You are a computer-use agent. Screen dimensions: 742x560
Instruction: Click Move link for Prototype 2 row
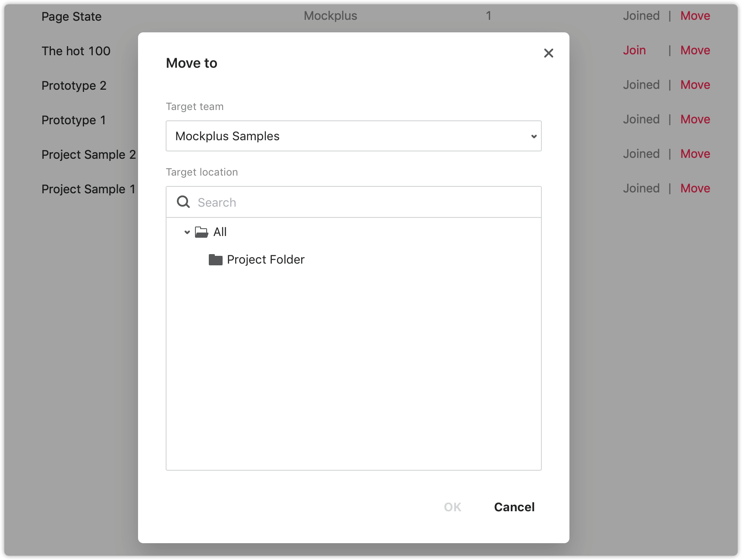[695, 85]
